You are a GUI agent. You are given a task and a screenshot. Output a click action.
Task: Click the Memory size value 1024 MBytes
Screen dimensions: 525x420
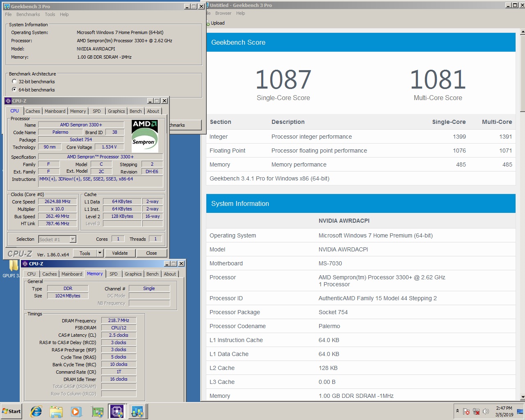pyautogui.click(x=68, y=296)
